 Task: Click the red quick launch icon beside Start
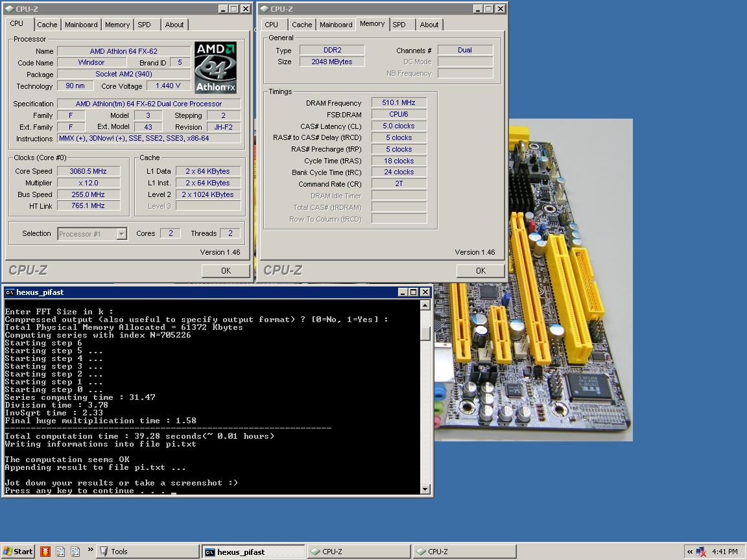point(45,552)
